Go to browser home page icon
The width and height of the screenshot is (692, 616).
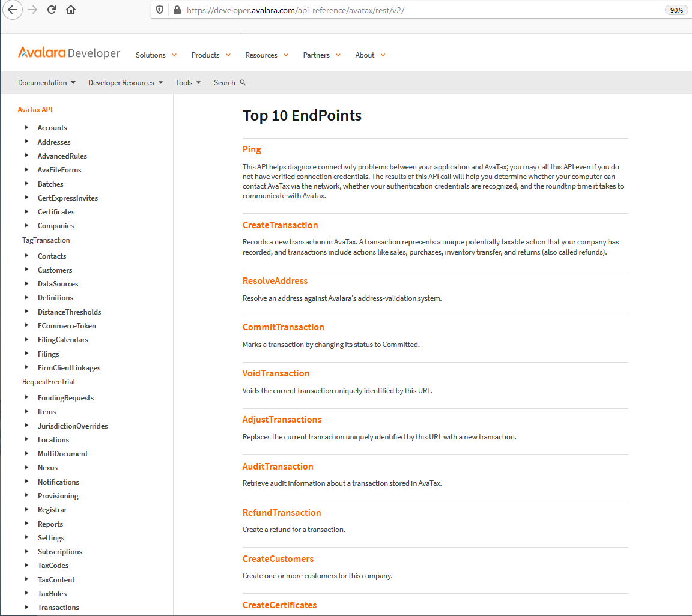[71, 10]
